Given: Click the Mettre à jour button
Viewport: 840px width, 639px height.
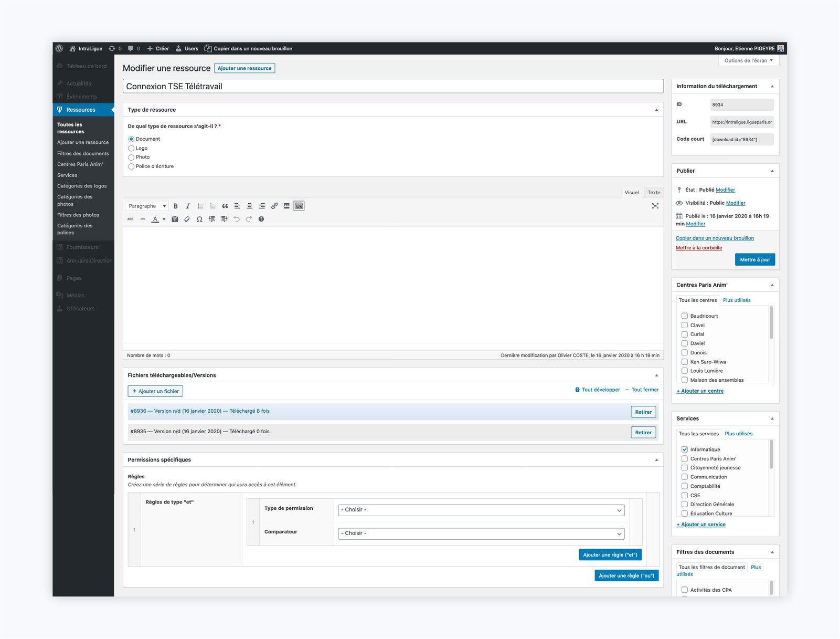Looking at the screenshot, I should 754,260.
